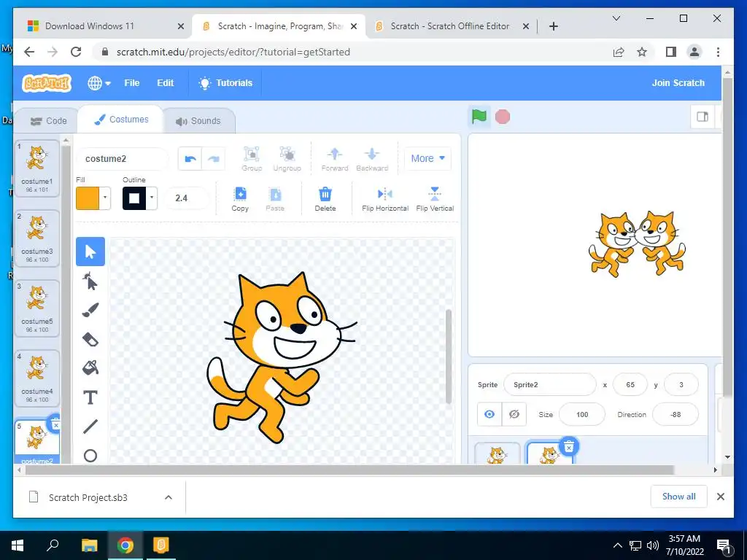
Task: Switch to the Costumes tab
Action: [121, 120]
